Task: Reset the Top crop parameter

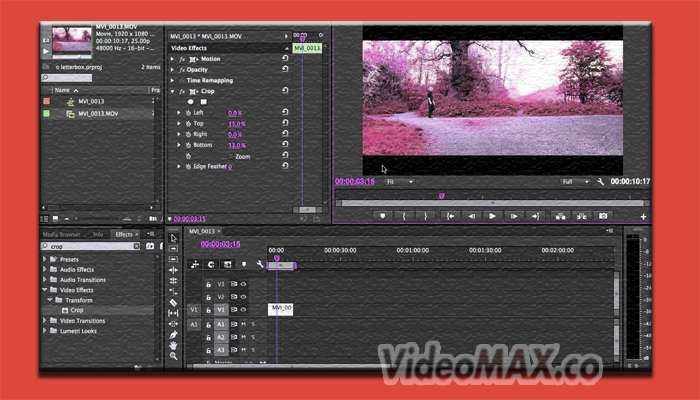Action: tap(285, 123)
